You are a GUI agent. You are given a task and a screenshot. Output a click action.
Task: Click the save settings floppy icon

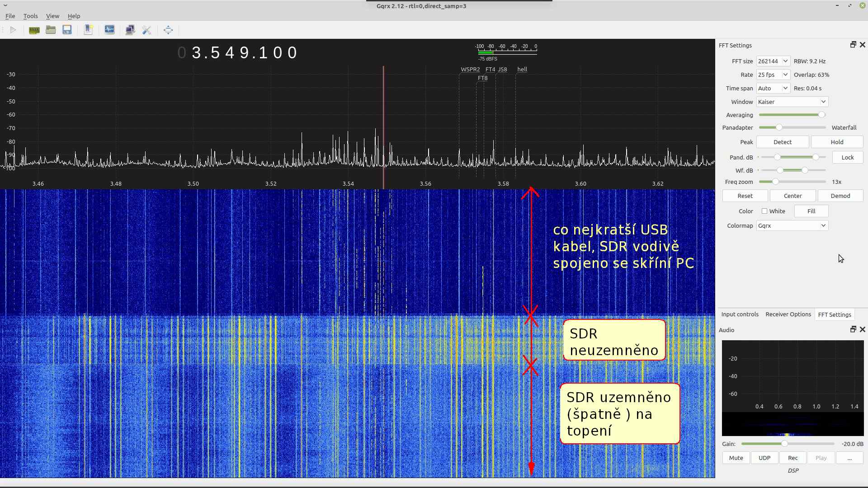click(x=67, y=30)
